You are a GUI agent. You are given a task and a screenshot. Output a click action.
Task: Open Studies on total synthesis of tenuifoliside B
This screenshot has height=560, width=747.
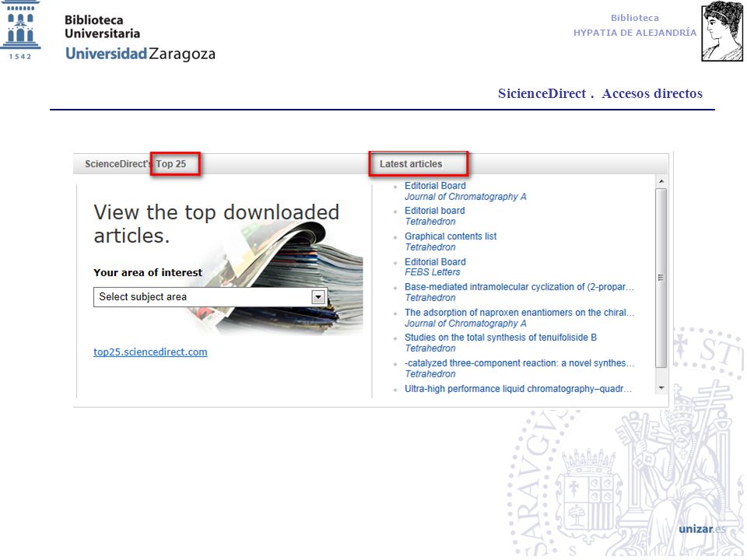500,337
